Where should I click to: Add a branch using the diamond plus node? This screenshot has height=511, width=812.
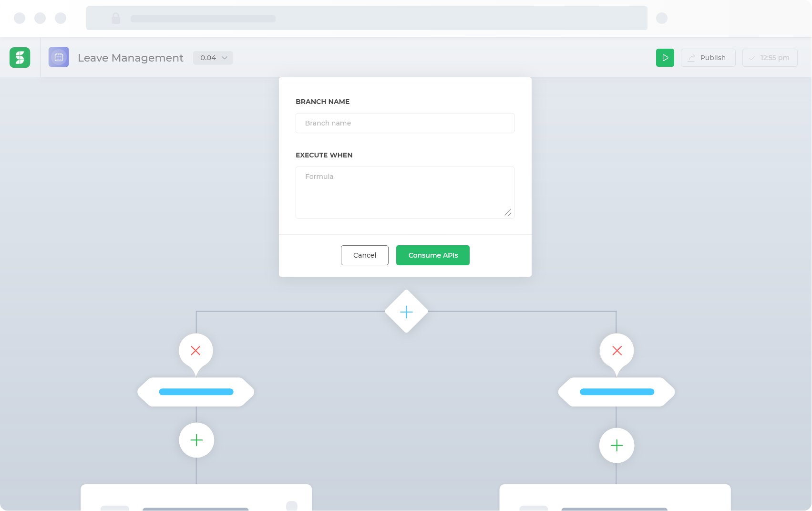click(x=406, y=312)
